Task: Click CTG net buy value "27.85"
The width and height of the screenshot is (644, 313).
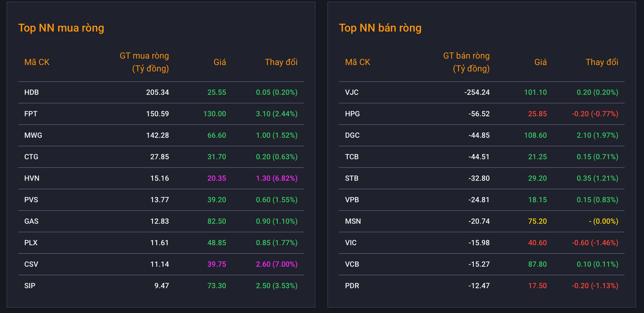Action: pyautogui.click(x=160, y=156)
